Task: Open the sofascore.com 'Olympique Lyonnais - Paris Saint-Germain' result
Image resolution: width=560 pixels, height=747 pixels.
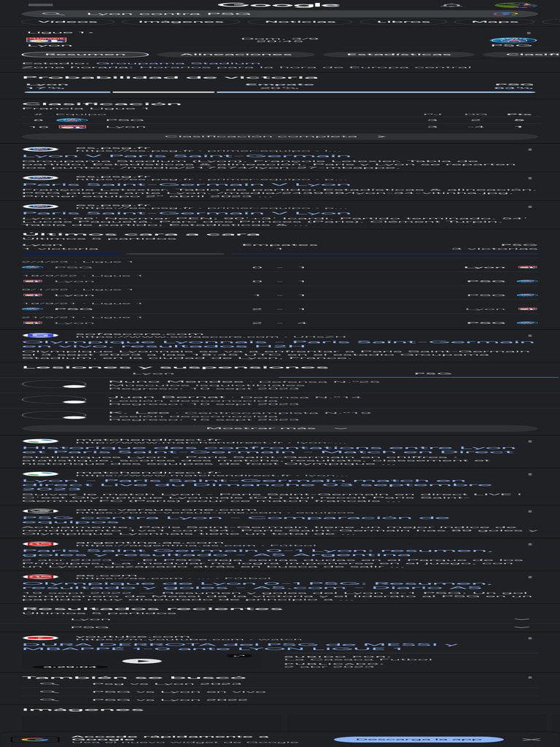Action: click(x=278, y=344)
